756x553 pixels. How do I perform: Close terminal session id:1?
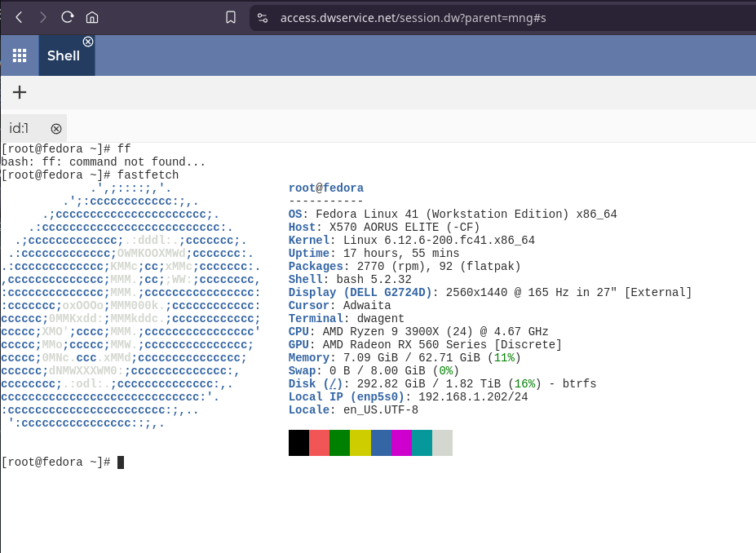coord(56,129)
